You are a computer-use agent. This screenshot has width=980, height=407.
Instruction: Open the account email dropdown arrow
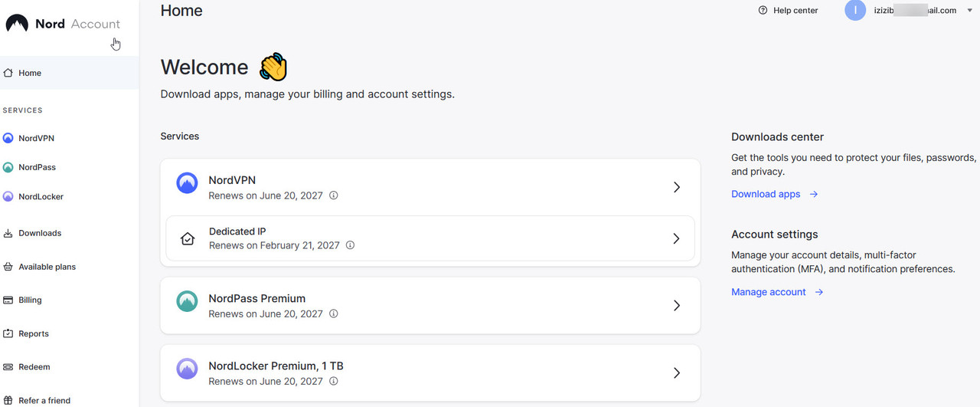click(x=969, y=11)
